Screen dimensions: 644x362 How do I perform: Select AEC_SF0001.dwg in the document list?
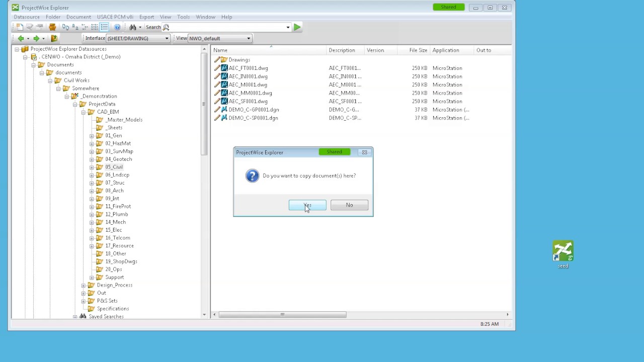coord(248,102)
